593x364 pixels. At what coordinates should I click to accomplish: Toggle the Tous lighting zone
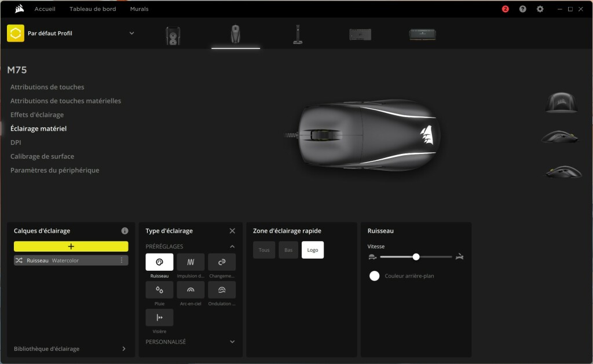pyautogui.click(x=263, y=250)
